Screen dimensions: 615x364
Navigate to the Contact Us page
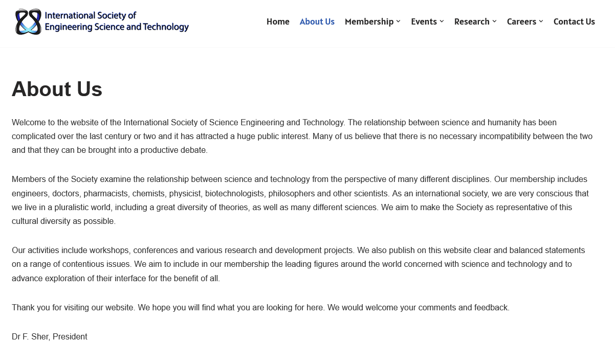click(574, 21)
